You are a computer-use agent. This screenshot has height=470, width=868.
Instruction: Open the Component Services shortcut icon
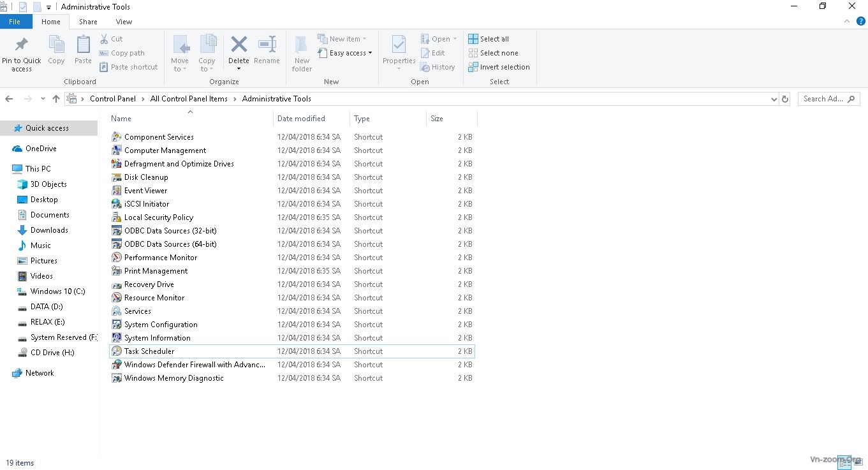coord(116,137)
